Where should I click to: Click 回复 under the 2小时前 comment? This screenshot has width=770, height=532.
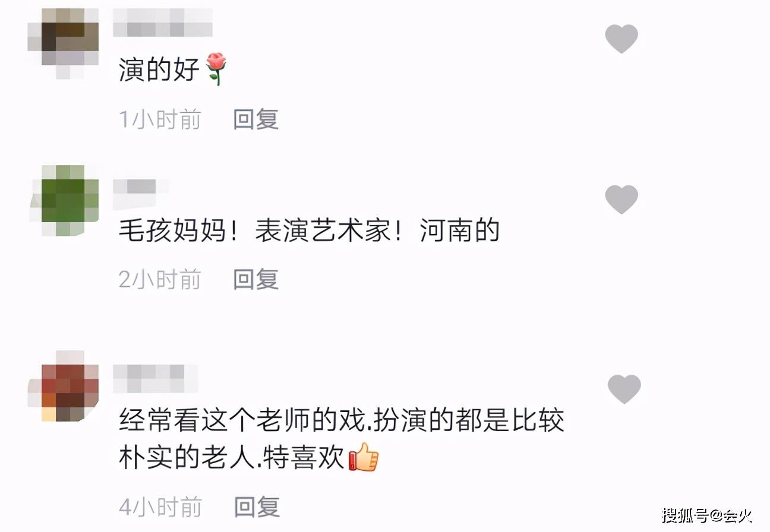coord(256,279)
